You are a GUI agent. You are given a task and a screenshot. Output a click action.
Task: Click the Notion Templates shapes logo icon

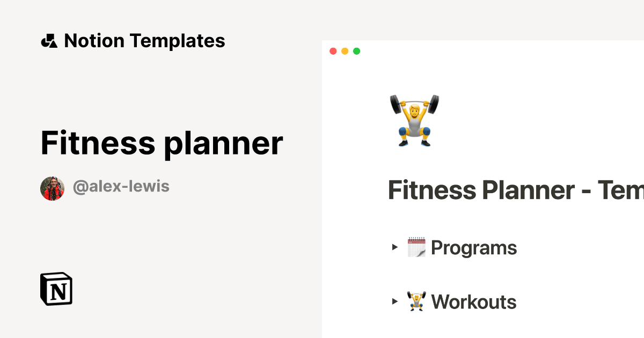[49, 41]
